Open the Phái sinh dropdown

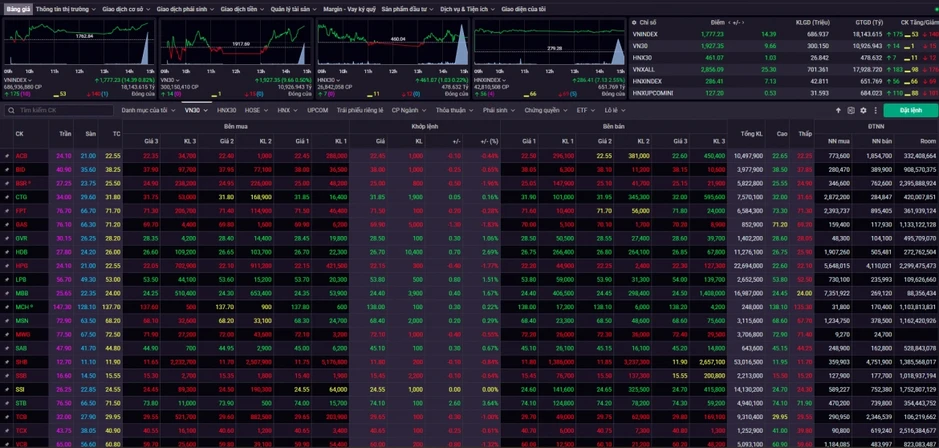click(x=498, y=111)
